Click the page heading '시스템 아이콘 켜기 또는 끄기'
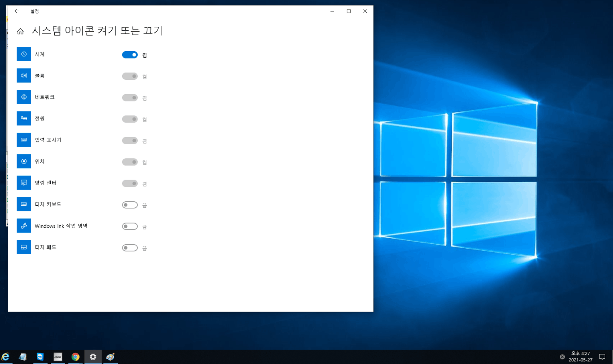Image resolution: width=613 pixels, height=364 pixels. coord(97,31)
